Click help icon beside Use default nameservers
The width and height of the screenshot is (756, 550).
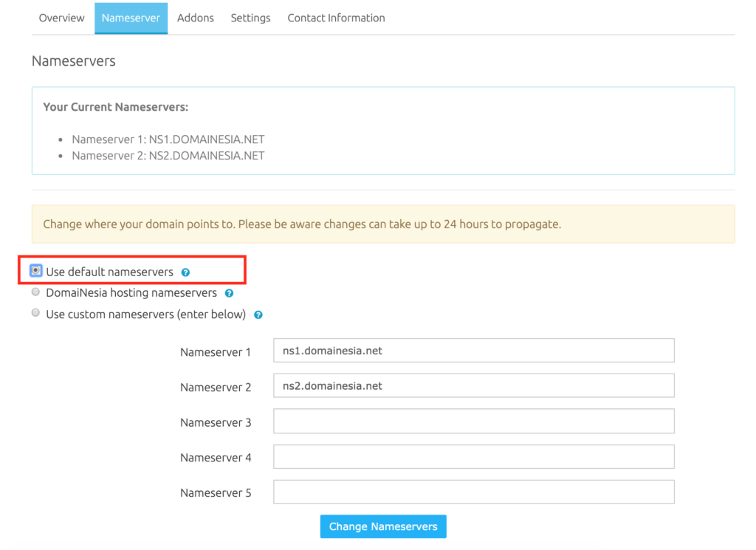(185, 272)
